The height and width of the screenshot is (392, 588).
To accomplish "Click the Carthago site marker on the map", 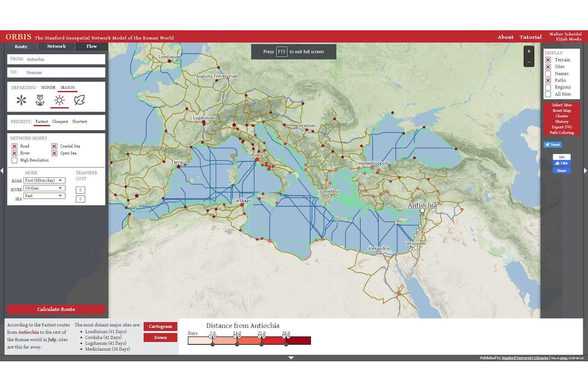I will pyautogui.click(x=242, y=205).
